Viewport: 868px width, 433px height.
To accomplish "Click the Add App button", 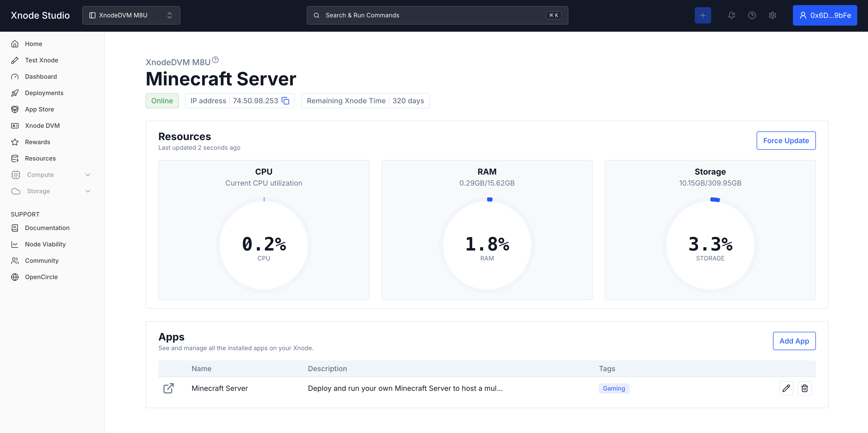I will point(794,341).
